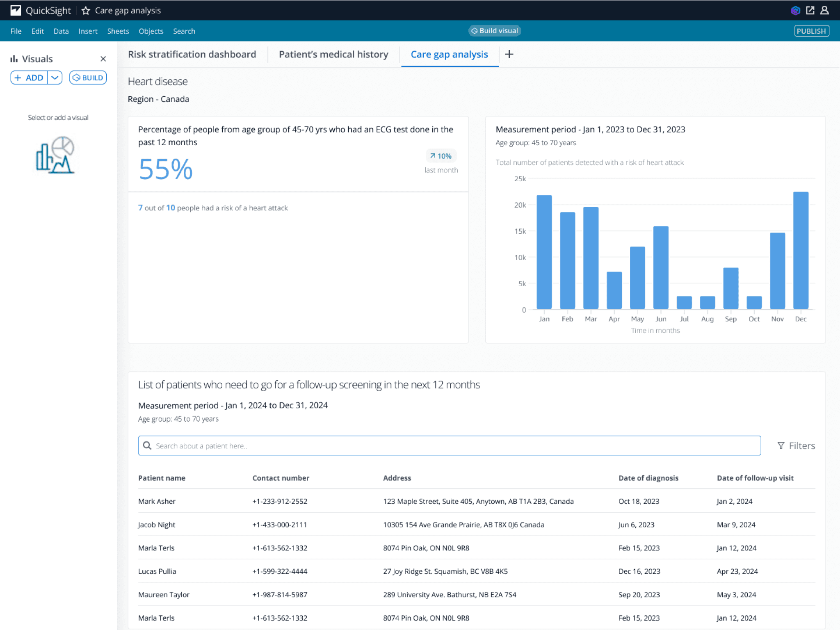Close the Visuals panel
Image resolution: width=840 pixels, height=630 pixels.
click(103, 59)
